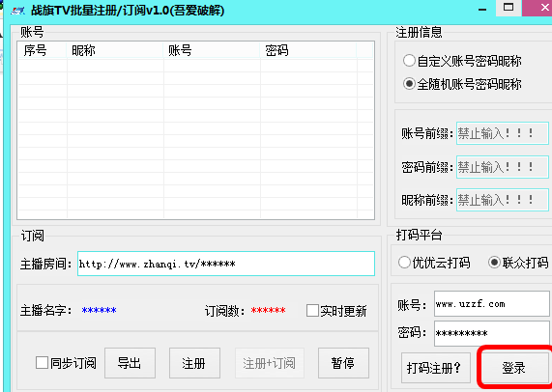Click the 打码平台 密码 field
The image size is (552, 392).
491,333
